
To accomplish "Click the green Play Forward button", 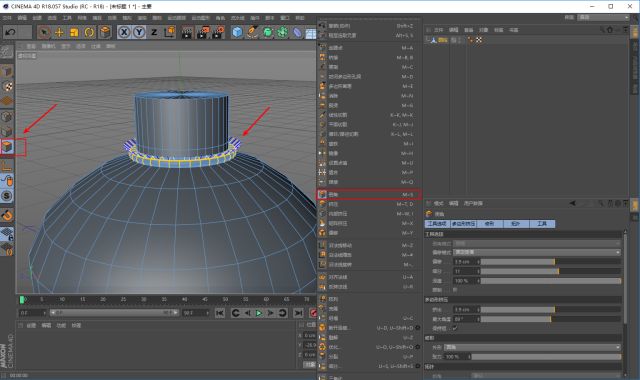I will [258, 313].
